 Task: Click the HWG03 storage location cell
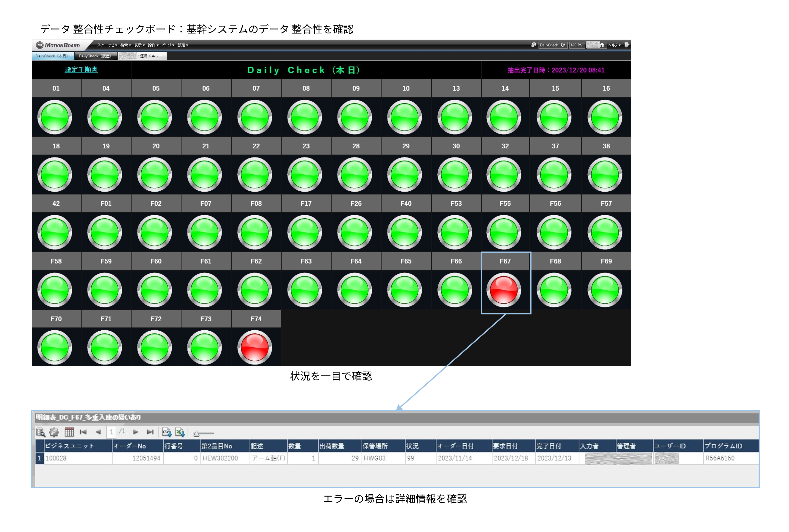(x=383, y=458)
